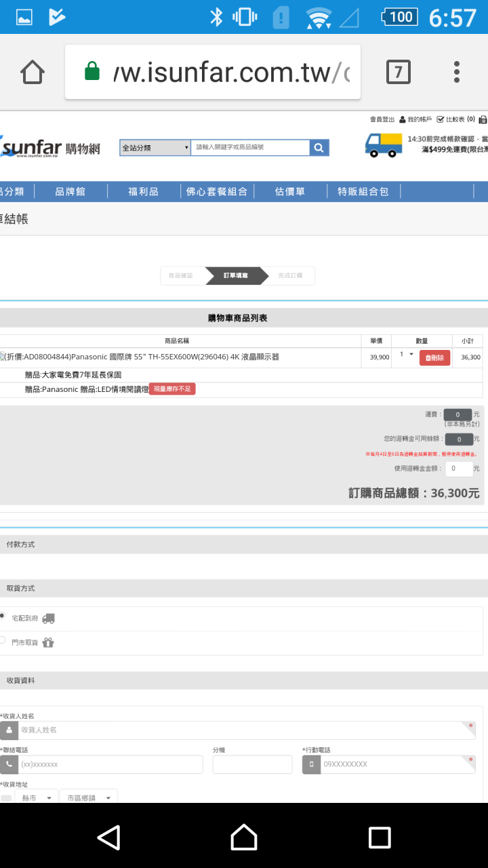This screenshot has width=488, height=868.
Task: Tap the Bluetooth status icon
Action: click(216, 17)
